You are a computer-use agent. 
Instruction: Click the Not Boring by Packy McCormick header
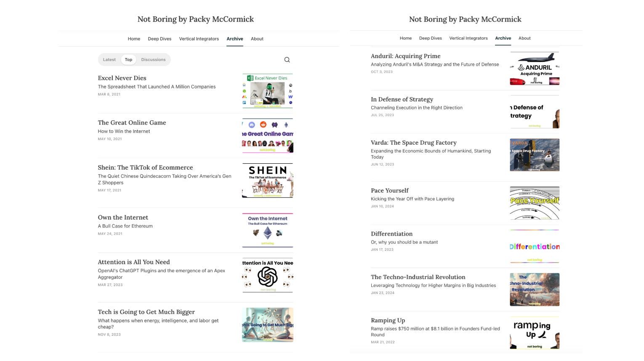pos(196,19)
